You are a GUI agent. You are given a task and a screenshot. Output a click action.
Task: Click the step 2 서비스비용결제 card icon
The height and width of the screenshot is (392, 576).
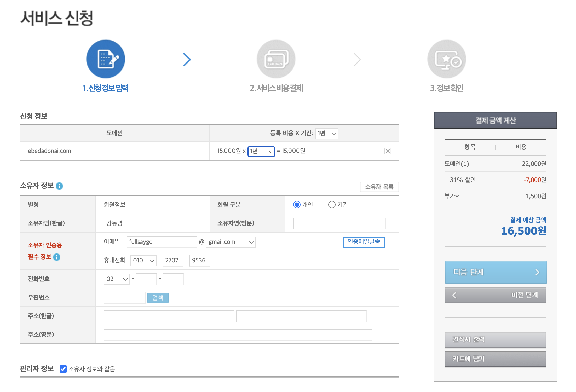click(x=276, y=59)
